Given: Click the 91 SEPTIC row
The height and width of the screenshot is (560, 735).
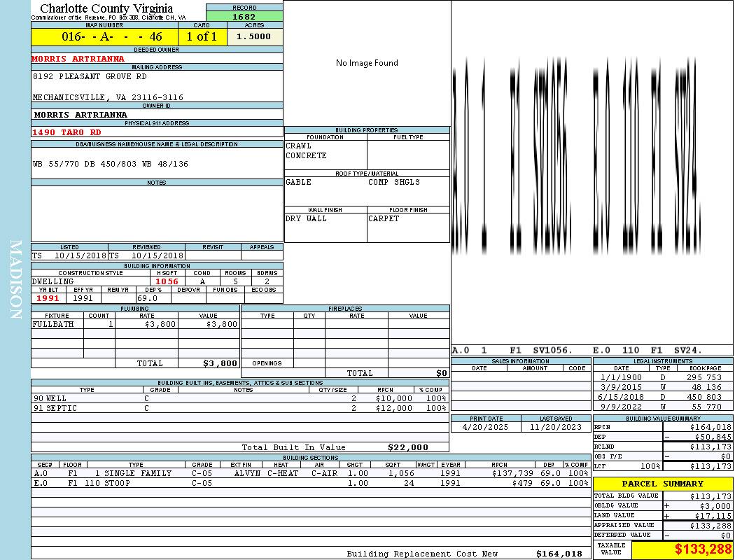Looking at the screenshot, I should coord(240,409).
